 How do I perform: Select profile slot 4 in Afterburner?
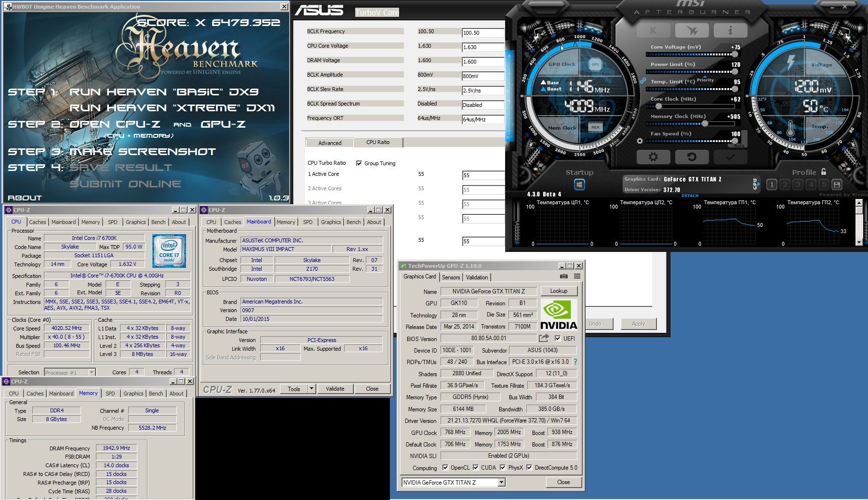click(811, 184)
